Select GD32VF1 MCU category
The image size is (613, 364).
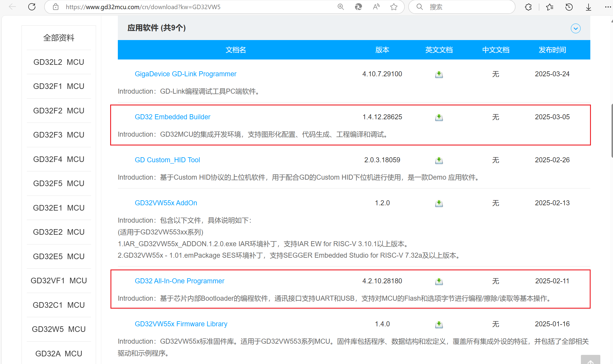click(59, 281)
